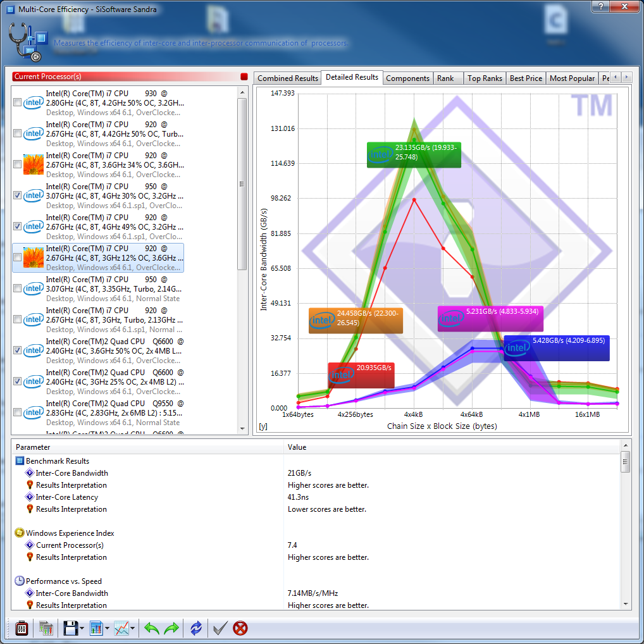644x644 pixels.
Task: Switch to Top Ranks tab
Action: pos(485,78)
